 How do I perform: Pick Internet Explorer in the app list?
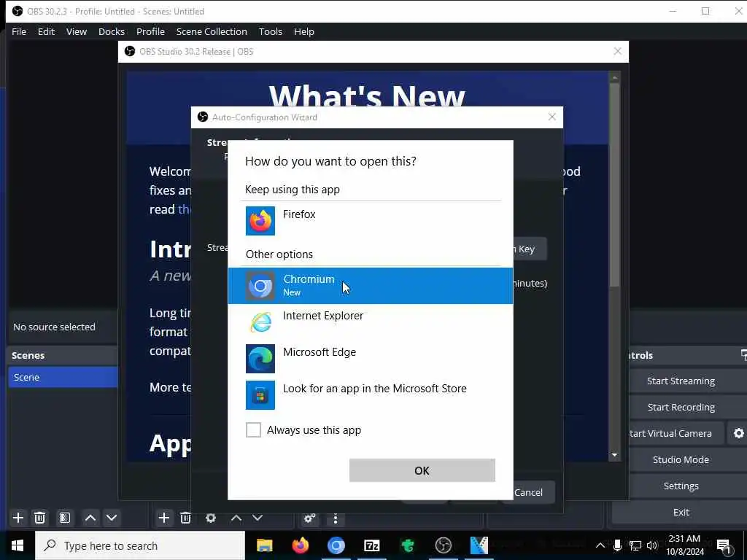[370, 322]
